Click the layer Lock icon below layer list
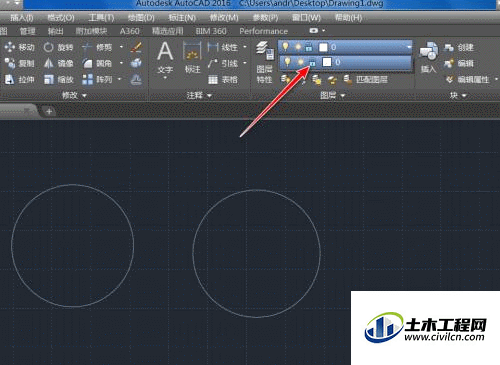Screen dimensions: 500x365 (x=332, y=80)
